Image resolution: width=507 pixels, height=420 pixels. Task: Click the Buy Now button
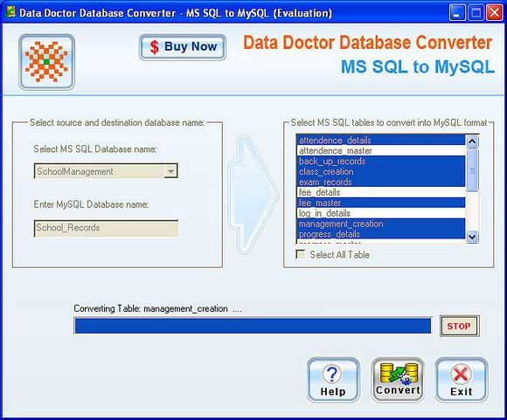pyautogui.click(x=183, y=47)
